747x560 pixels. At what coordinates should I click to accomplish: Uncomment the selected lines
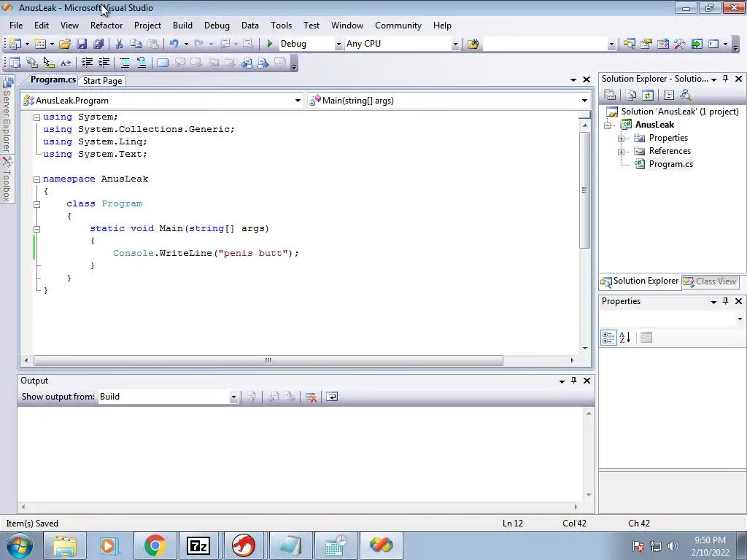(142, 63)
